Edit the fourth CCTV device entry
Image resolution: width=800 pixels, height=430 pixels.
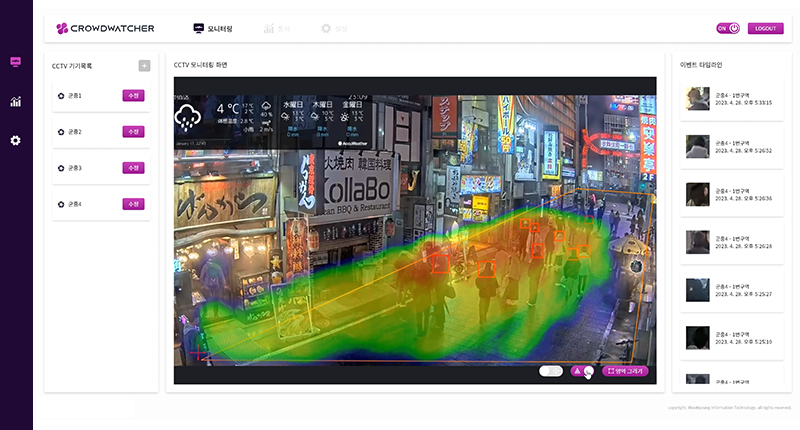point(133,204)
